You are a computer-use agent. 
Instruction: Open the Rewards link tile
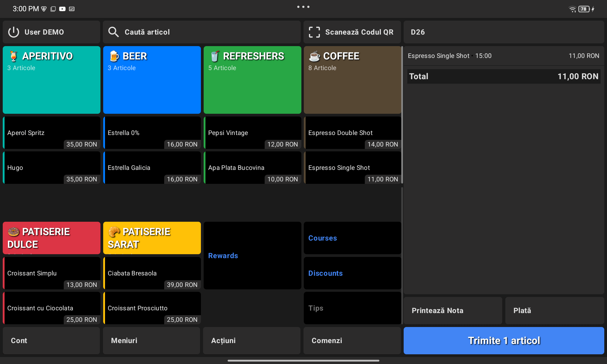click(252, 255)
